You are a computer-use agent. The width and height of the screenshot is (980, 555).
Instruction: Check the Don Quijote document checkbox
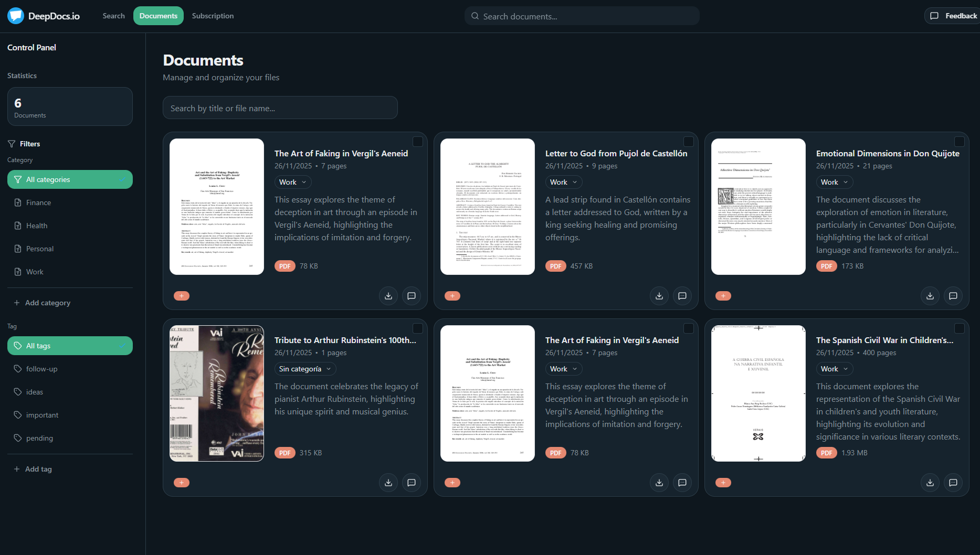(960, 142)
